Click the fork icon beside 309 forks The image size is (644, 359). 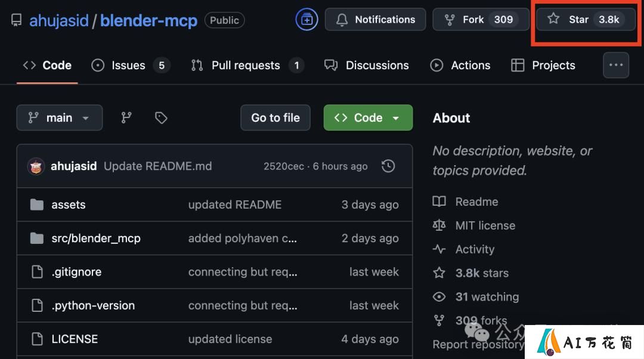click(439, 320)
